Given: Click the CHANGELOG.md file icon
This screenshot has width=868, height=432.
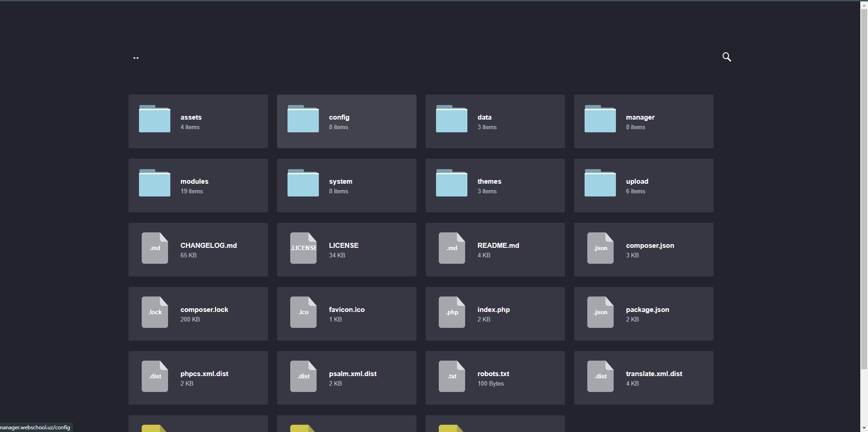Looking at the screenshot, I should 154,248.
